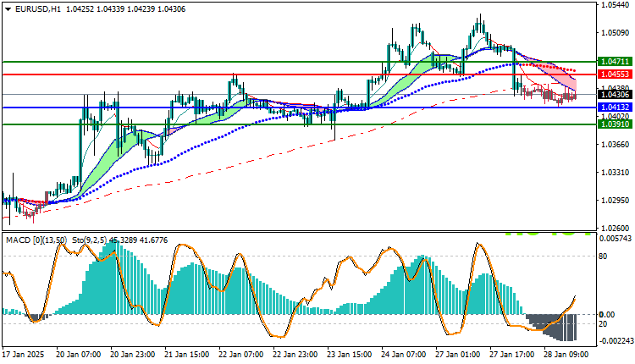Image resolution: width=635 pixels, height=364 pixels.
Task: Select the red 1.04553 price level label
Action: point(616,74)
